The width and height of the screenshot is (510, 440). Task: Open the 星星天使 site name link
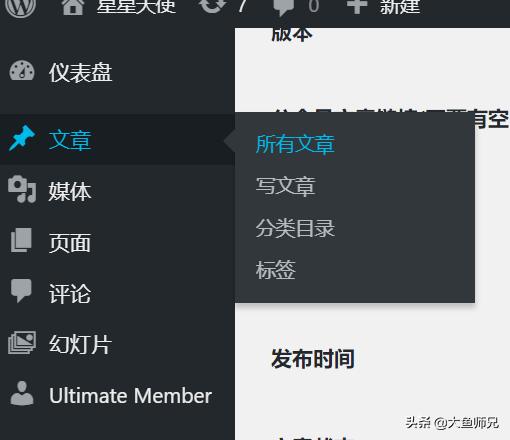136,7
